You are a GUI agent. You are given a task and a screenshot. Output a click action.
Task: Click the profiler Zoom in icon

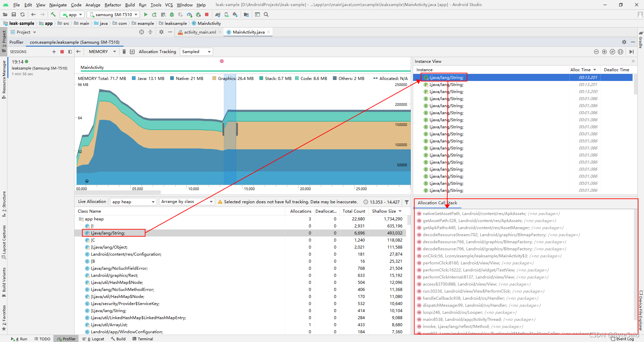coord(604,51)
